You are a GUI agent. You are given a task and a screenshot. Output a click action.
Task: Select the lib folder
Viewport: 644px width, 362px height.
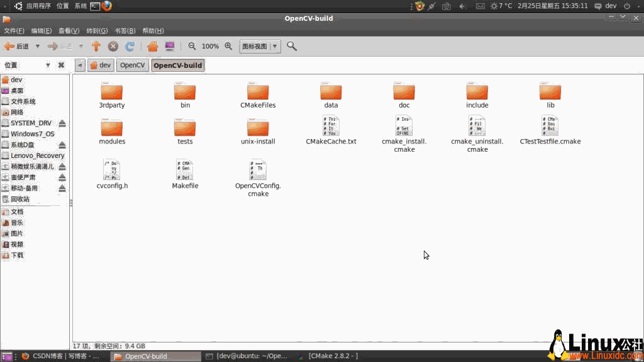[x=550, y=95]
